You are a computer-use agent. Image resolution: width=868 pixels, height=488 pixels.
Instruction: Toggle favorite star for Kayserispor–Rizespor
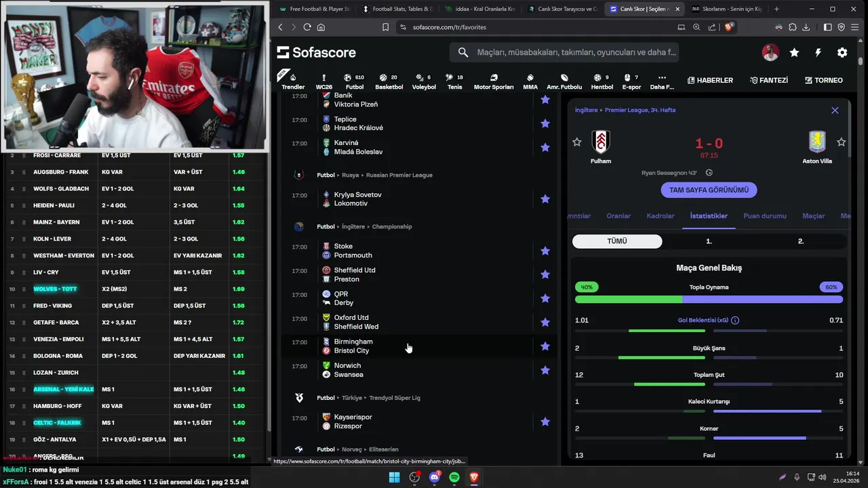545,422
